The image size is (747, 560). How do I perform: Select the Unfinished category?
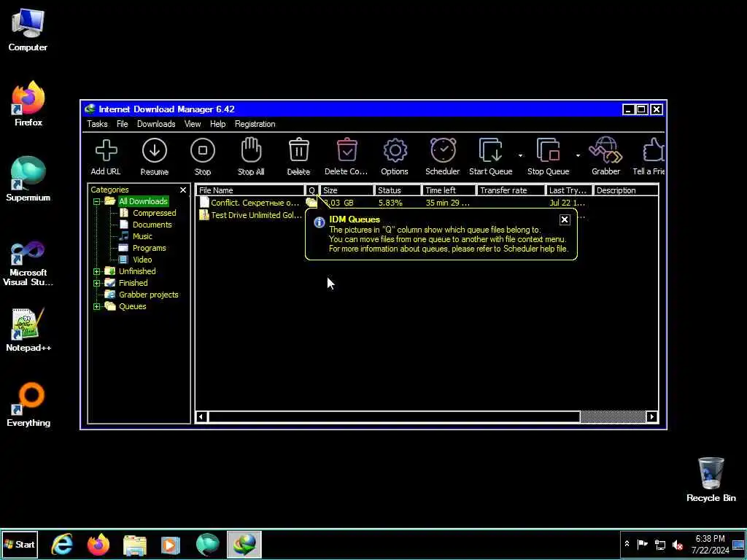(x=137, y=271)
